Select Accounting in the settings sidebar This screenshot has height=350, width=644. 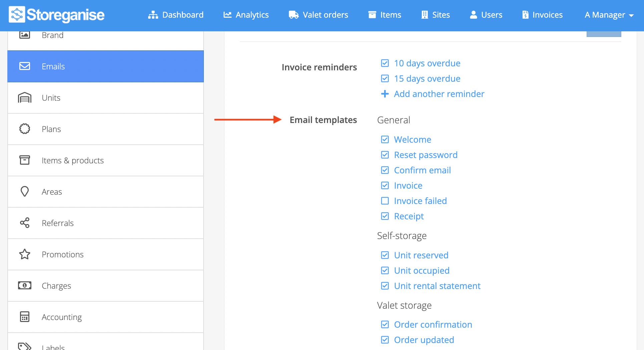(105, 317)
